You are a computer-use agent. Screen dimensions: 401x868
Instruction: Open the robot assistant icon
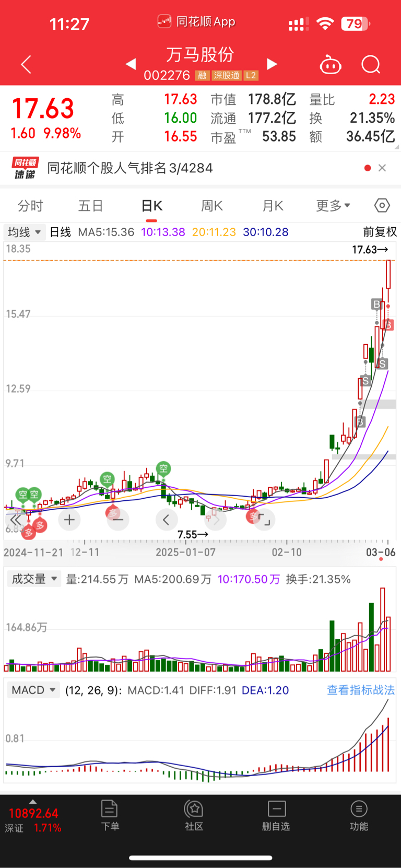[x=331, y=65]
